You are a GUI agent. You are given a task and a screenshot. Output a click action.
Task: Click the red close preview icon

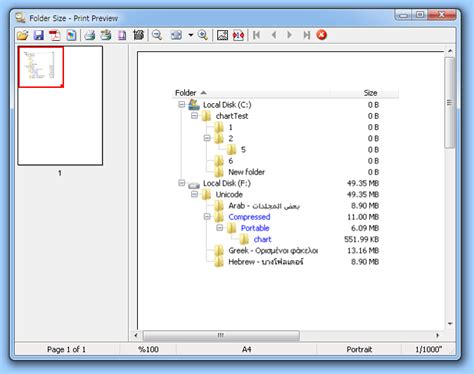coord(321,35)
